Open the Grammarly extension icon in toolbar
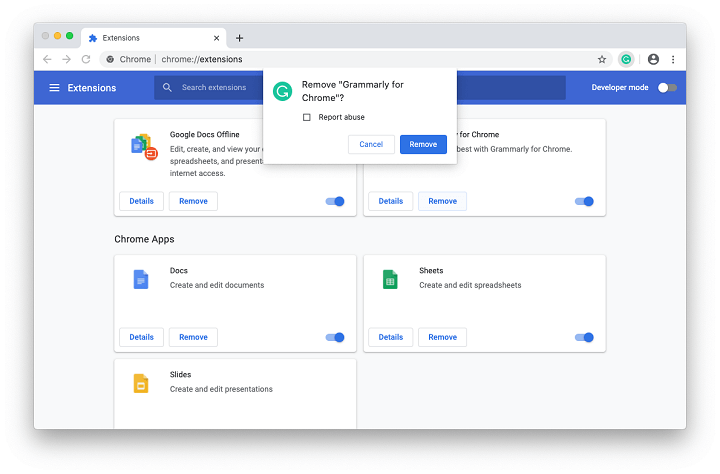Viewport: 720px width, 474px height. point(626,59)
